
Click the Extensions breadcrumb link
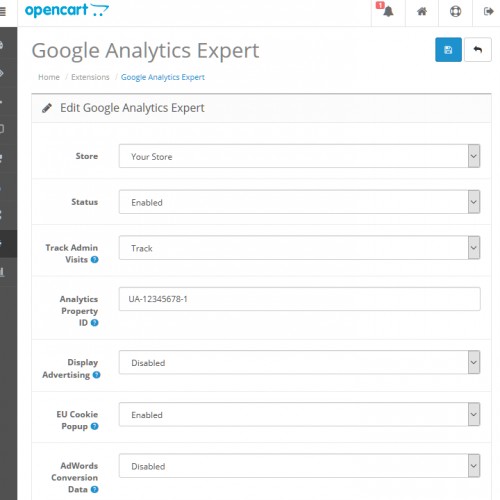click(90, 77)
